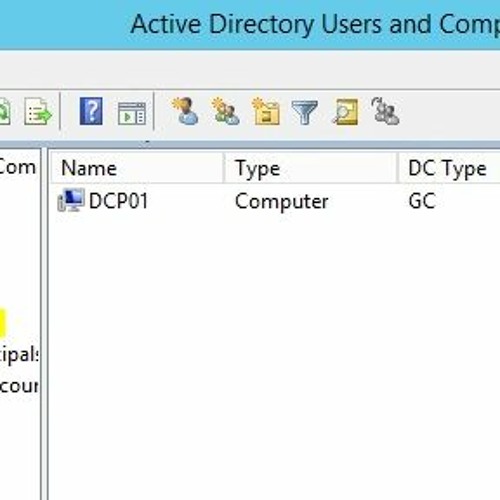Open filter options via funnel icon

304,113
